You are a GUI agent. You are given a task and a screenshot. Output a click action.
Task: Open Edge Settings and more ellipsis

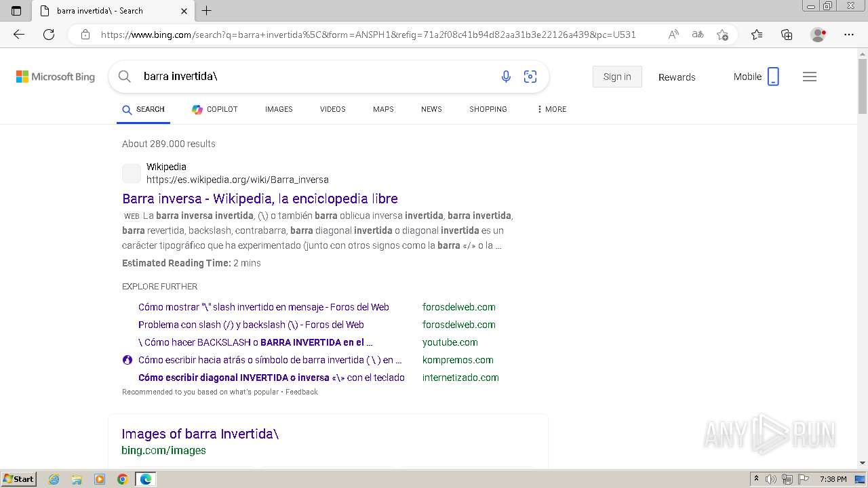click(x=849, y=35)
